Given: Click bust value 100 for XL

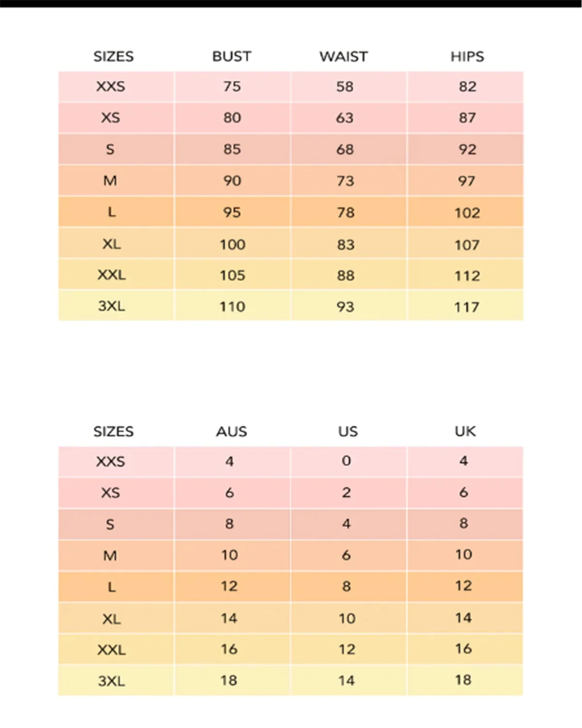Looking at the screenshot, I should [232, 244].
